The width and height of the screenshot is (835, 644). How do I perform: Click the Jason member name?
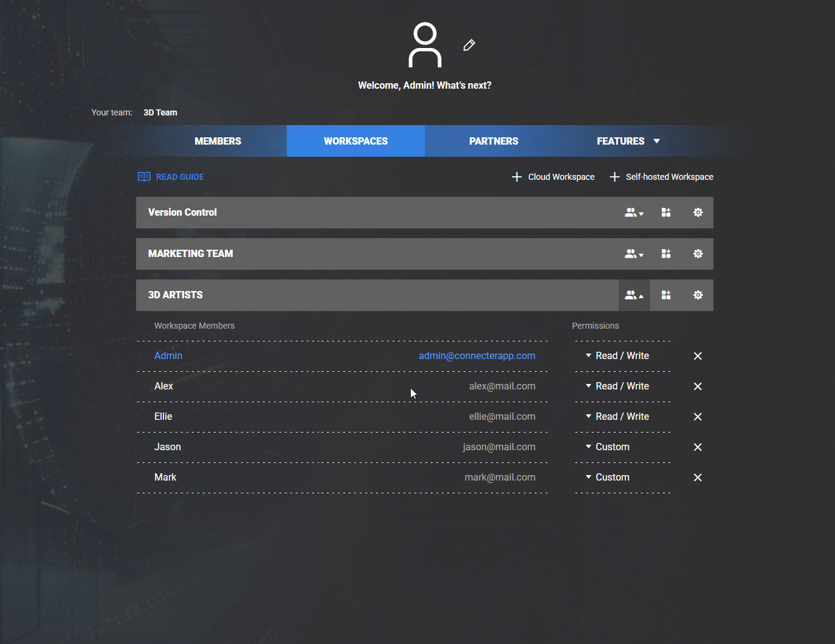click(168, 447)
